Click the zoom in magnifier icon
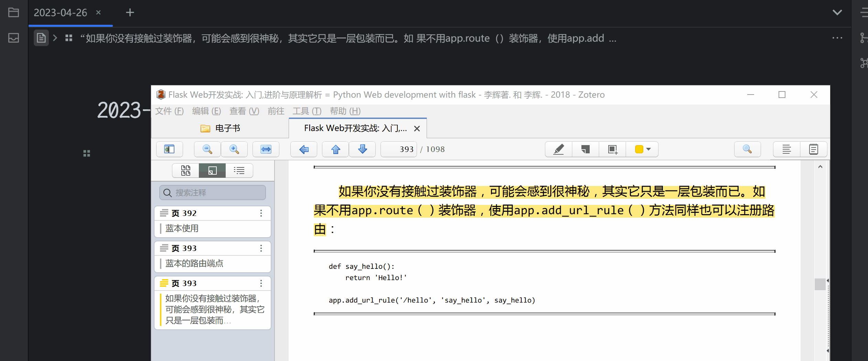 (234, 149)
